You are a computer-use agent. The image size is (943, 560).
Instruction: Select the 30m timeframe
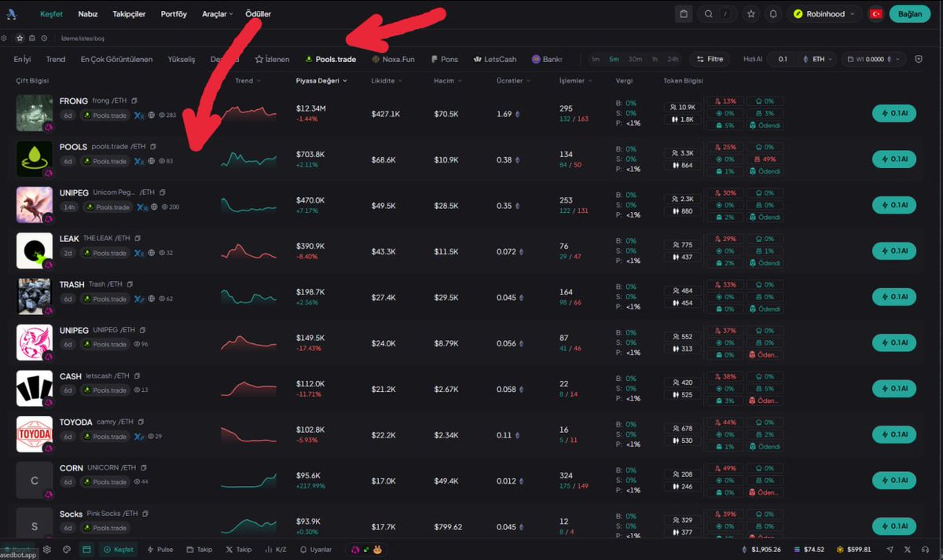(x=635, y=59)
